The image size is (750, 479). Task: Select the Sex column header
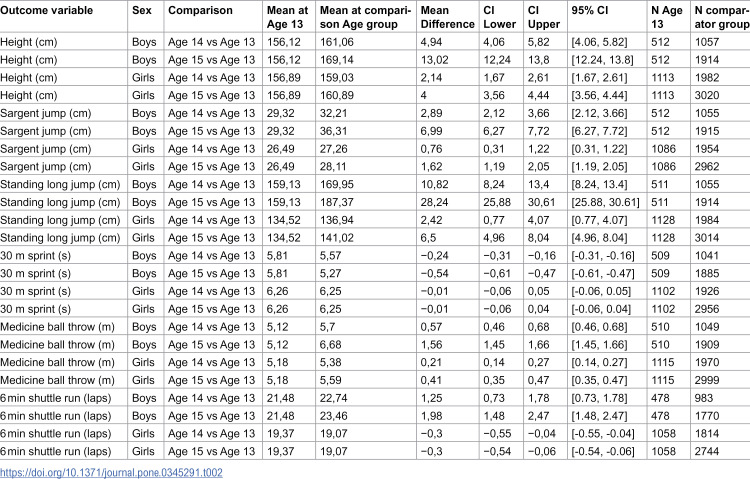[142, 10]
